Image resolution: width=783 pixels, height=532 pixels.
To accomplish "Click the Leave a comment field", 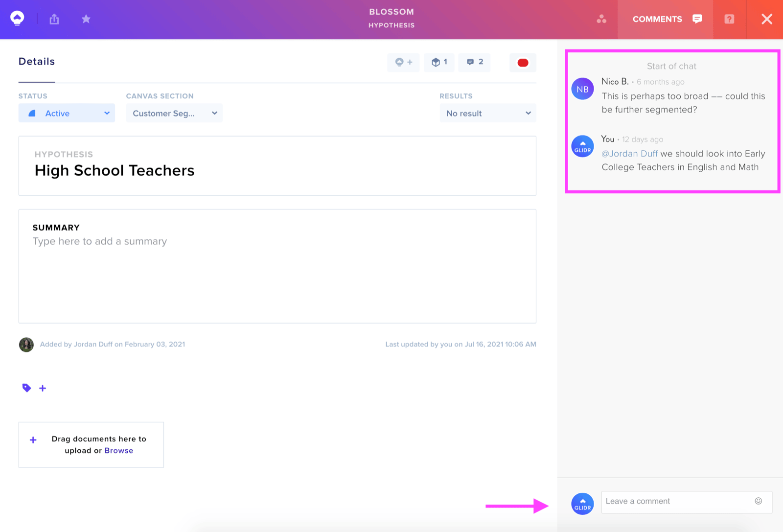I will pos(687,502).
